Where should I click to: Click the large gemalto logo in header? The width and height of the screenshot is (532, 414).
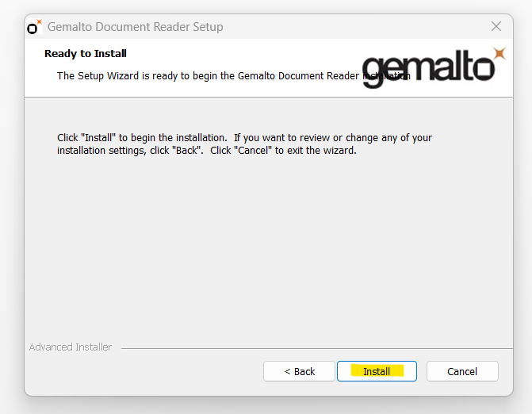click(434, 67)
